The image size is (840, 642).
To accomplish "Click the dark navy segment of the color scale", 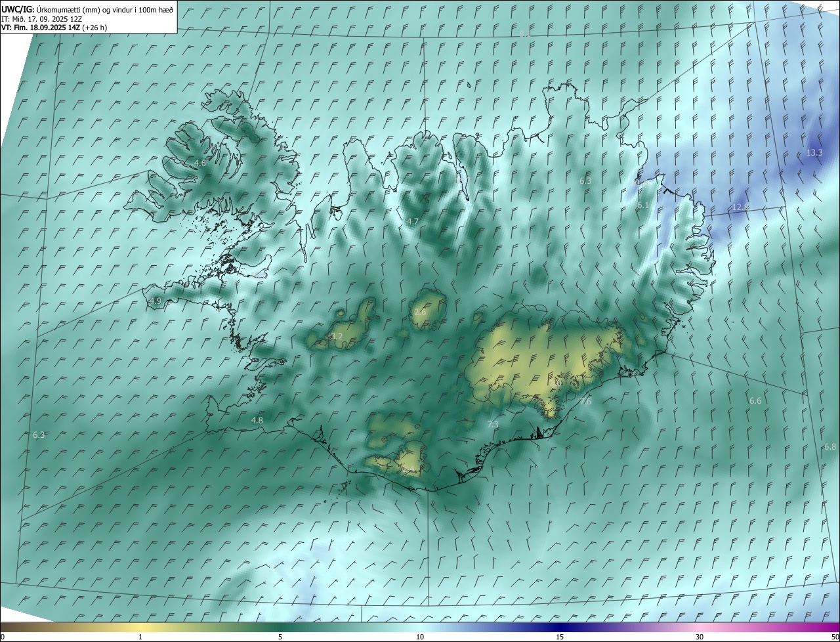I will 560,628.
